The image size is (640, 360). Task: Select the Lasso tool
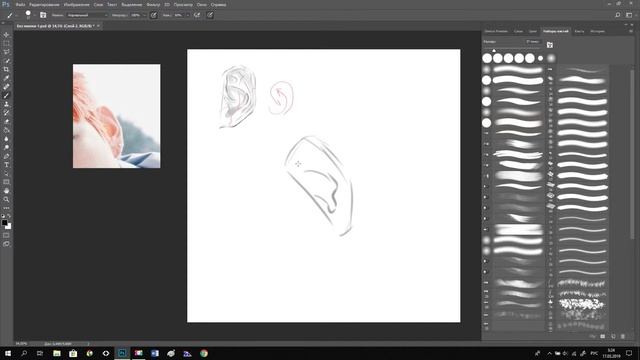click(6, 52)
